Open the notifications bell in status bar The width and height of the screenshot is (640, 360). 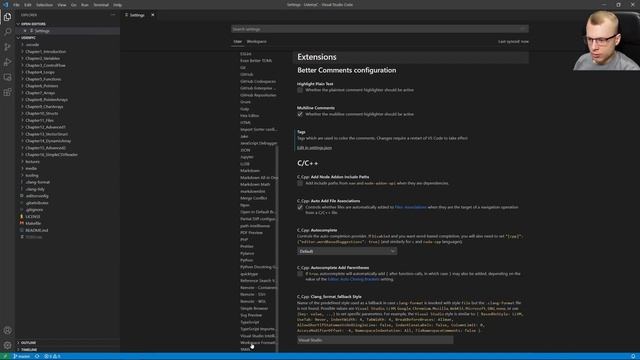[x=633, y=356]
